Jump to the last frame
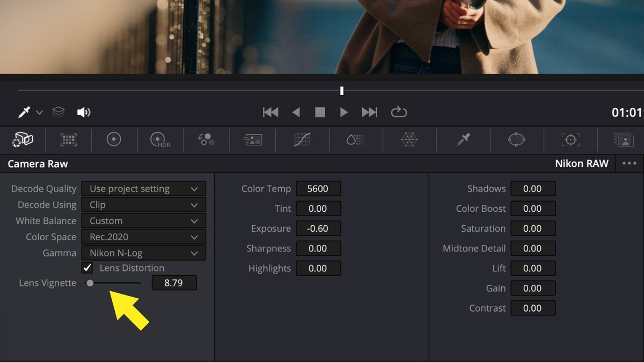The image size is (644, 362). tap(369, 112)
